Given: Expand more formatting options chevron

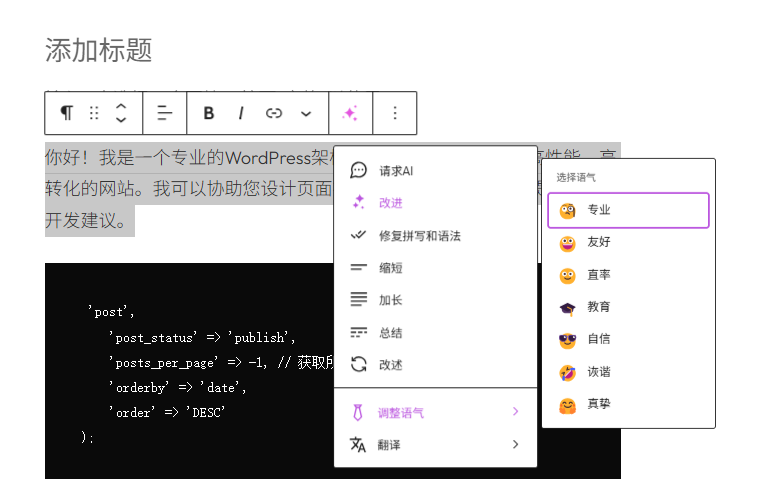Looking at the screenshot, I should pyautogui.click(x=306, y=113).
